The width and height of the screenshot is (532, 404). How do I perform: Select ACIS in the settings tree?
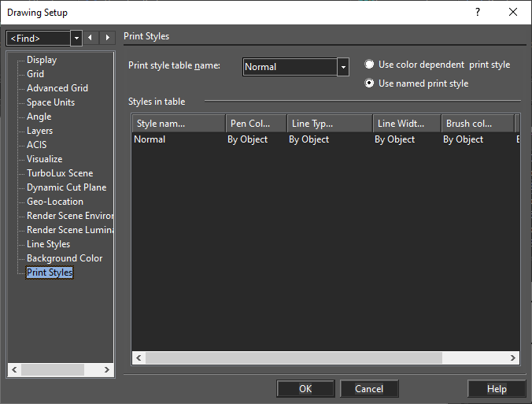point(37,145)
